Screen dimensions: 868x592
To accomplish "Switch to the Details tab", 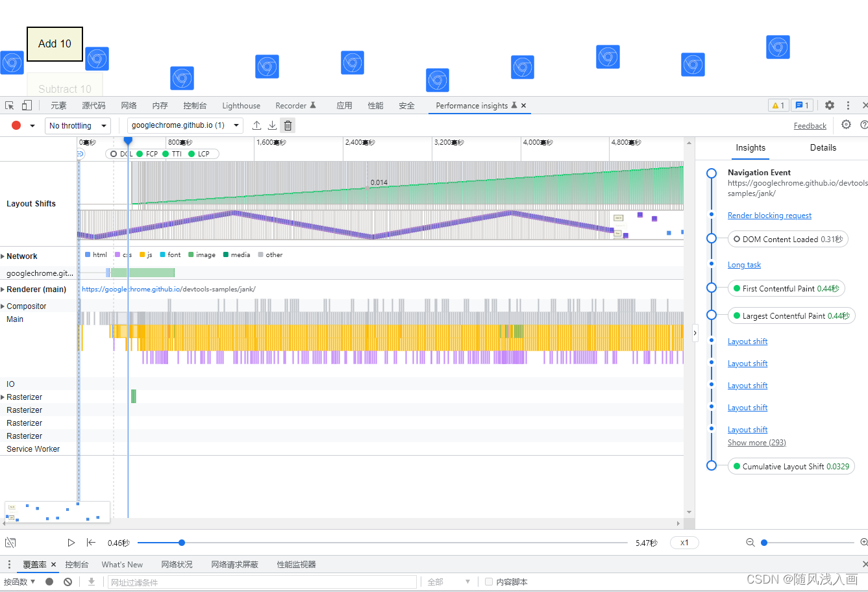I will (x=823, y=148).
